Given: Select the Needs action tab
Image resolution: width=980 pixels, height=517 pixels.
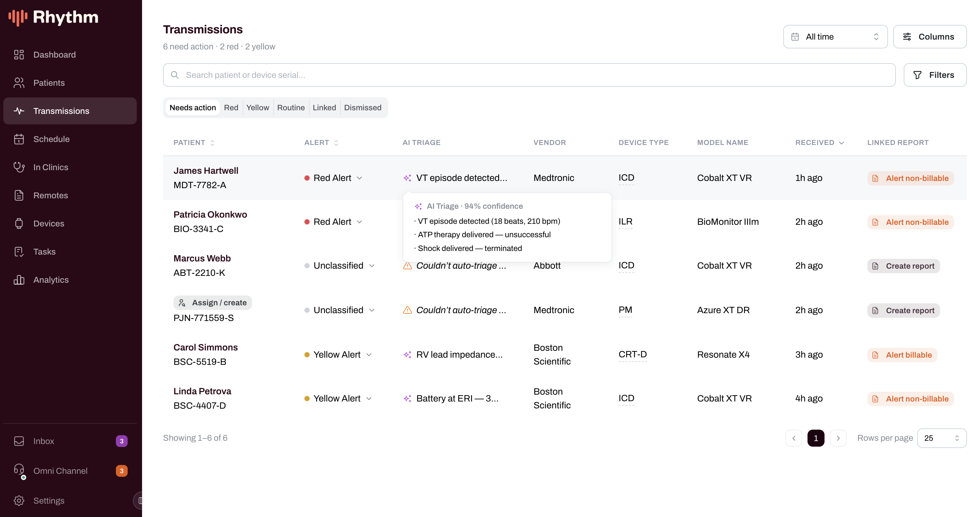Looking at the screenshot, I should pyautogui.click(x=192, y=108).
